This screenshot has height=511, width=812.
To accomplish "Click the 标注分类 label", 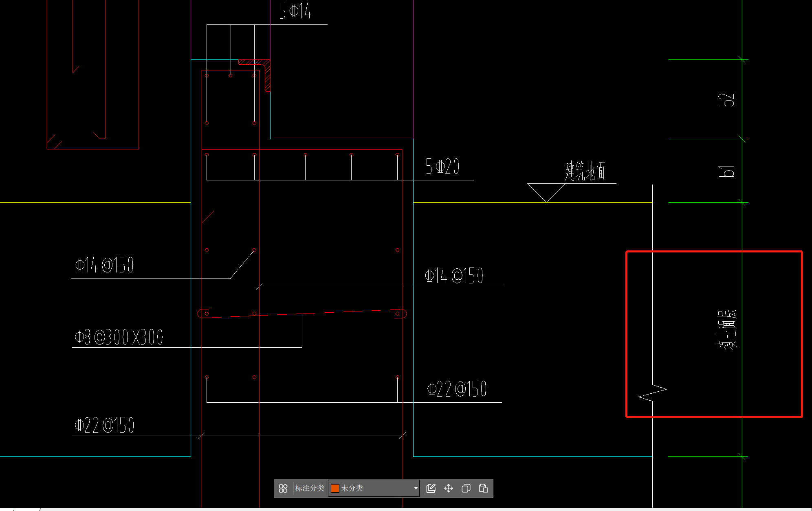I will tap(310, 488).
